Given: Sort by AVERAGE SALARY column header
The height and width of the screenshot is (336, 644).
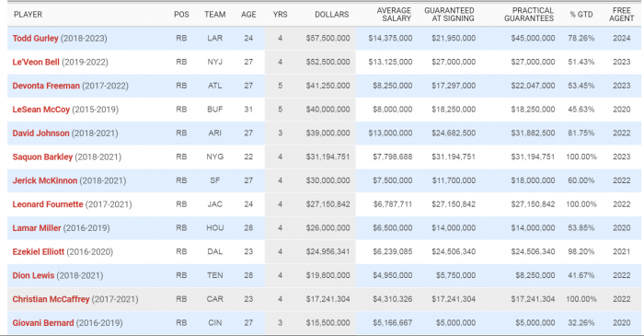Looking at the screenshot, I should pos(394,15).
